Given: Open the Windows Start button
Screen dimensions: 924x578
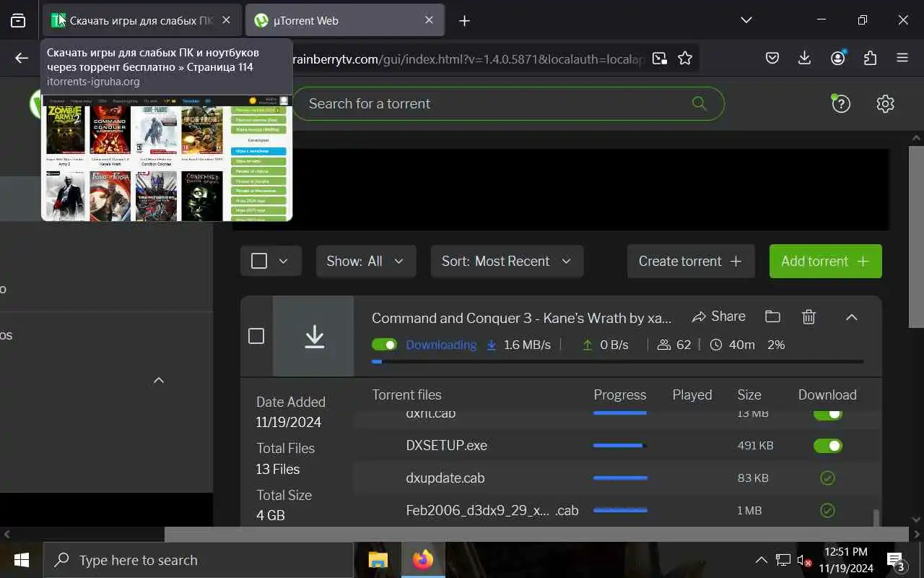Looking at the screenshot, I should (21, 560).
